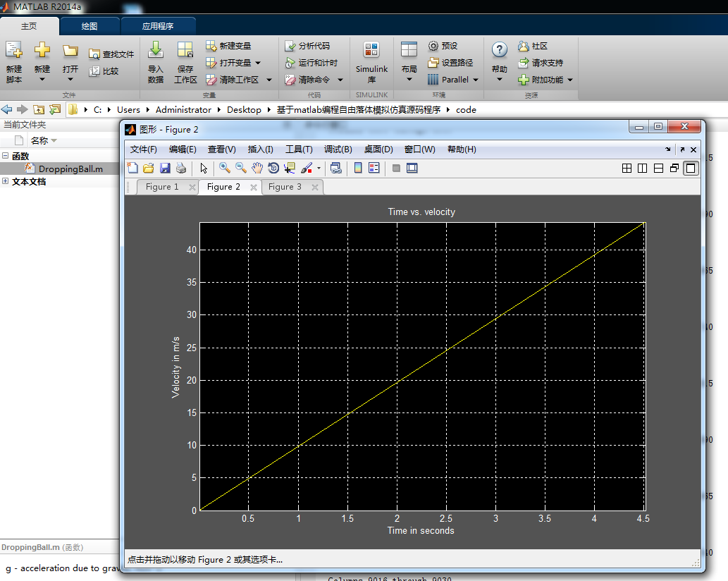The width and height of the screenshot is (728, 581).
Task: Expand the Clear Workspace (清除工作区) dropdown arrow
Action: pyautogui.click(x=269, y=80)
